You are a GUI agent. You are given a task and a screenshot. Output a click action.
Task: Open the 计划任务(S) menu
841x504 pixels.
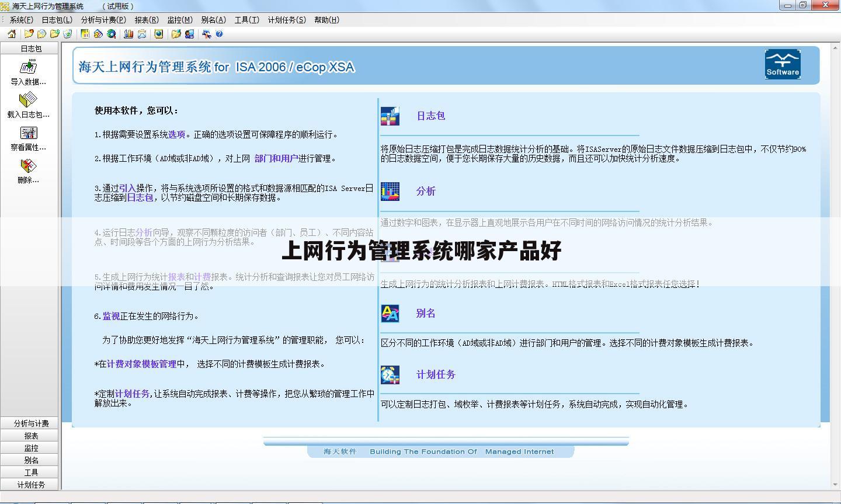[287, 20]
